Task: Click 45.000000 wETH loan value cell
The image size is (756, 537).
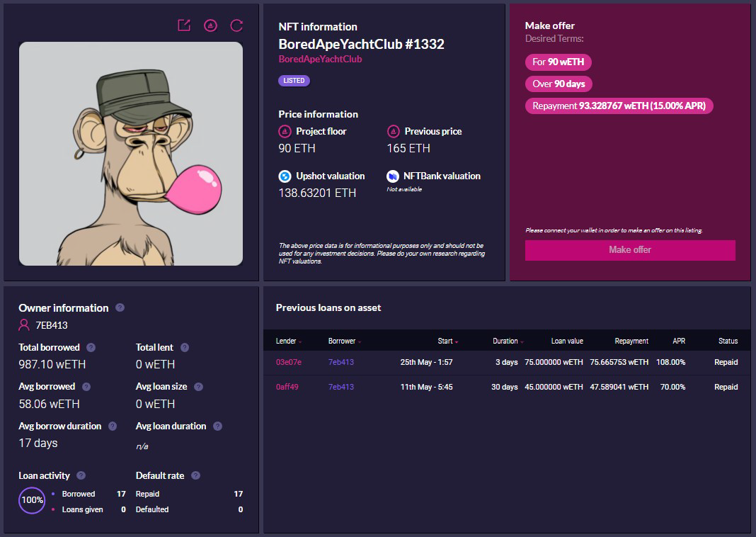Action: pyautogui.click(x=554, y=387)
